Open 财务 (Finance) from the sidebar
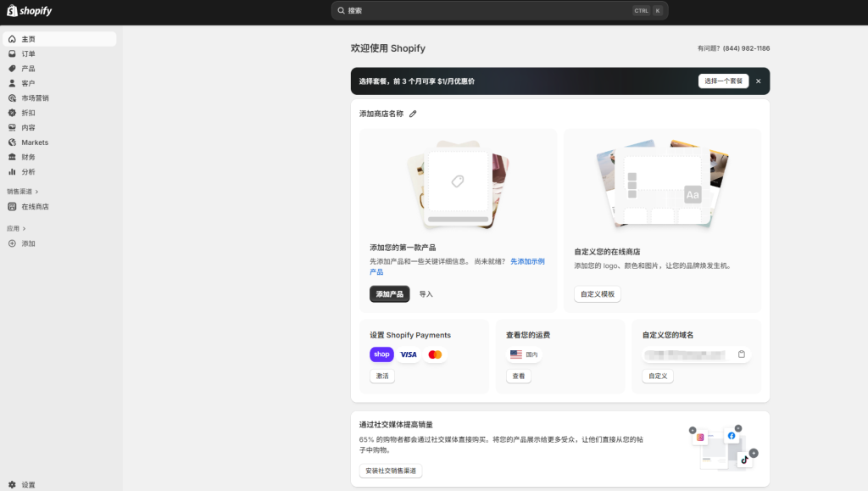Image resolution: width=868 pixels, height=491 pixels. coord(28,157)
